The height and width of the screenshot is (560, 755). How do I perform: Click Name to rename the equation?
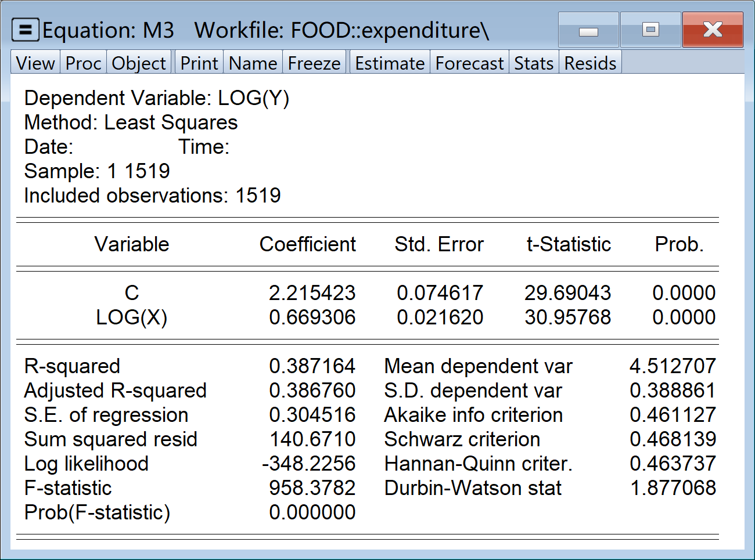[x=253, y=63]
